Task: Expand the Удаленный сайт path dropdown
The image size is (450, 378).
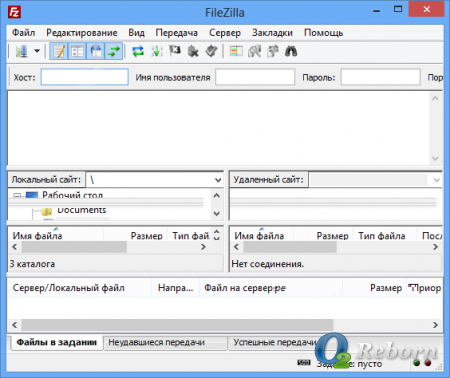Action: coord(436,180)
